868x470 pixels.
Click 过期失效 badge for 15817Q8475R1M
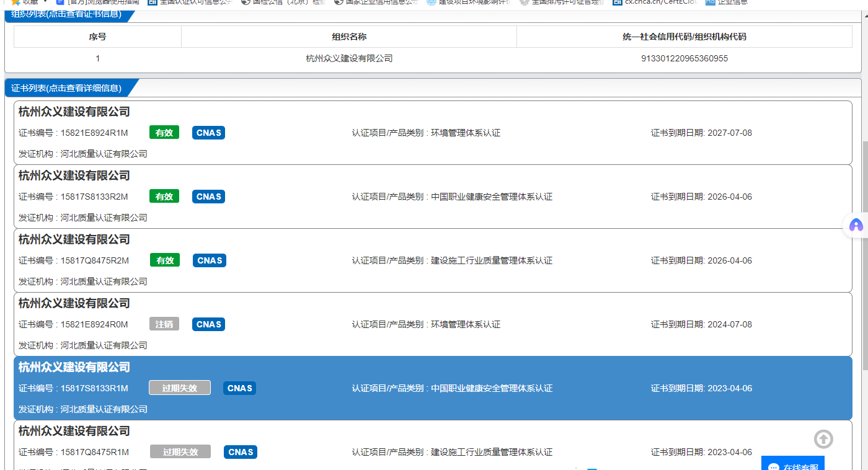coord(180,452)
